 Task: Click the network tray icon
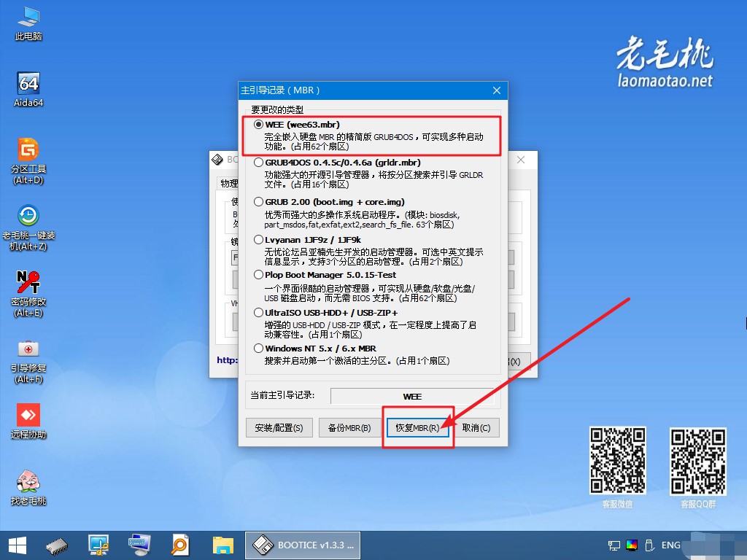(x=614, y=545)
